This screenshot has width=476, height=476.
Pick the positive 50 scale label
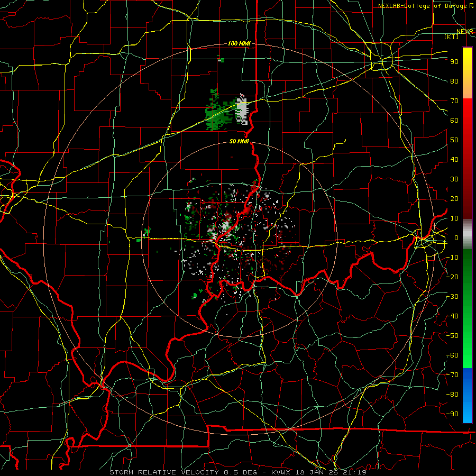pyautogui.click(x=454, y=140)
